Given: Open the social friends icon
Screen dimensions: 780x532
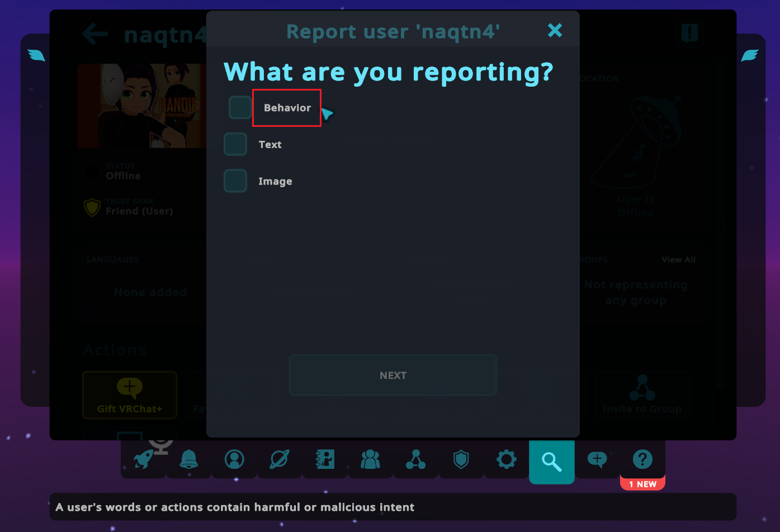Looking at the screenshot, I should coord(370,459).
